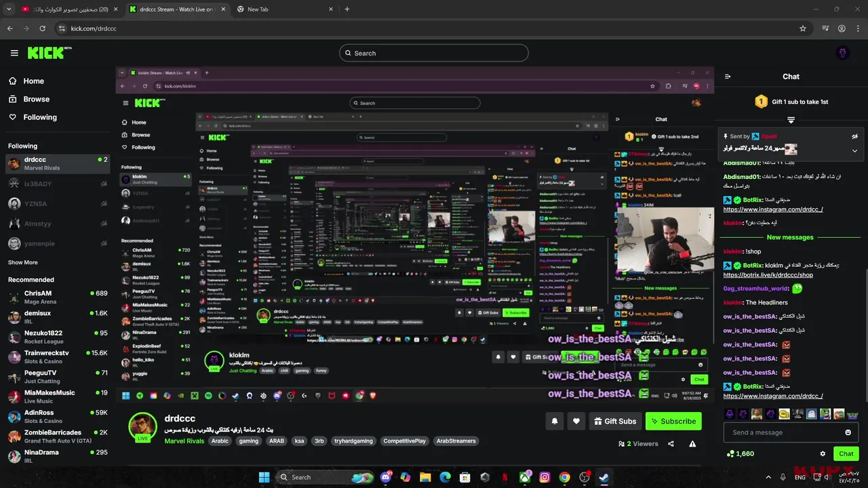The width and height of the screenshot is (868, 488).
Task: Collapse the chat panel using the arrow icon
Action: 728,77
